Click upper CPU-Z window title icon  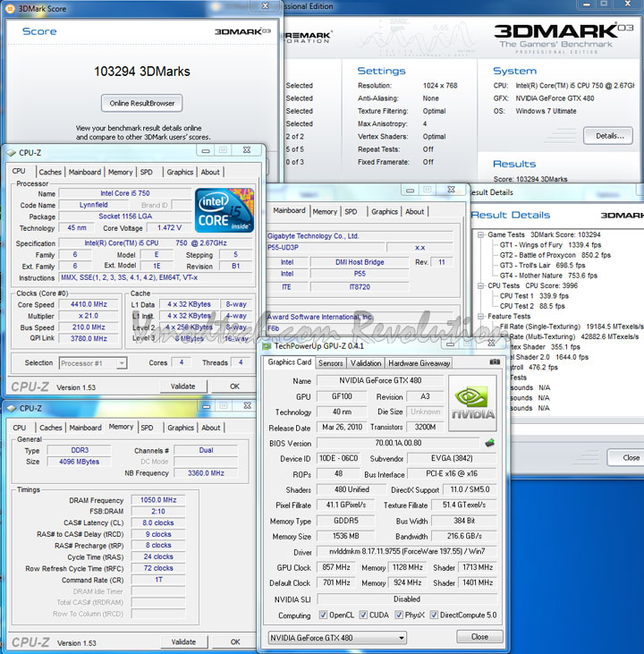[12, 153]
